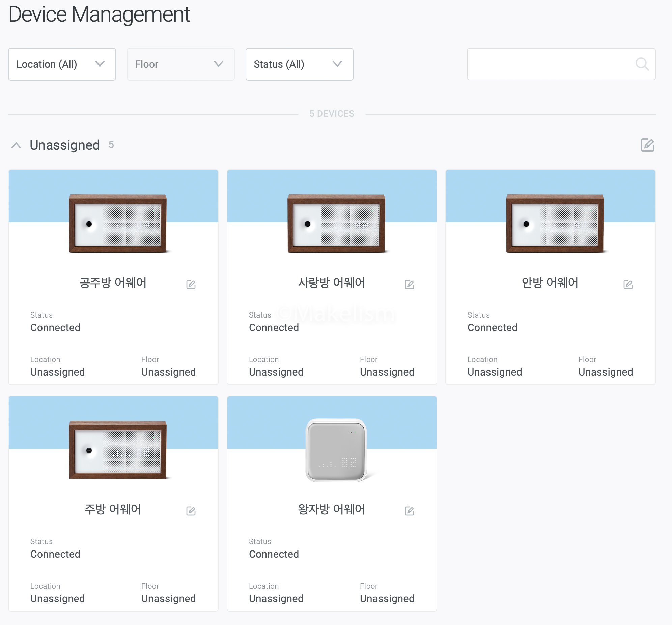Click the 사랑방 어웨어 device image
This screenshot has height=625, width=672.
(336, 223)
